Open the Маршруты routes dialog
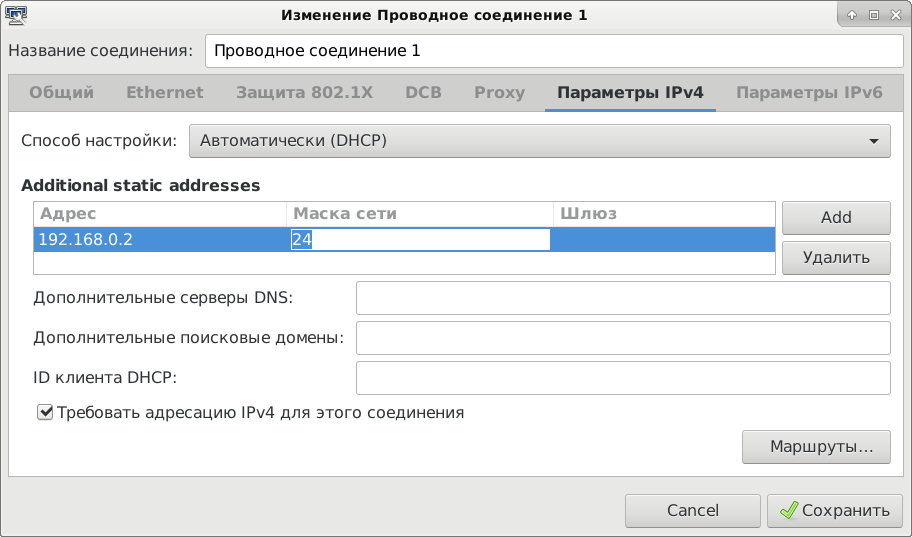The image size is (912, 537). coord(816,446)
